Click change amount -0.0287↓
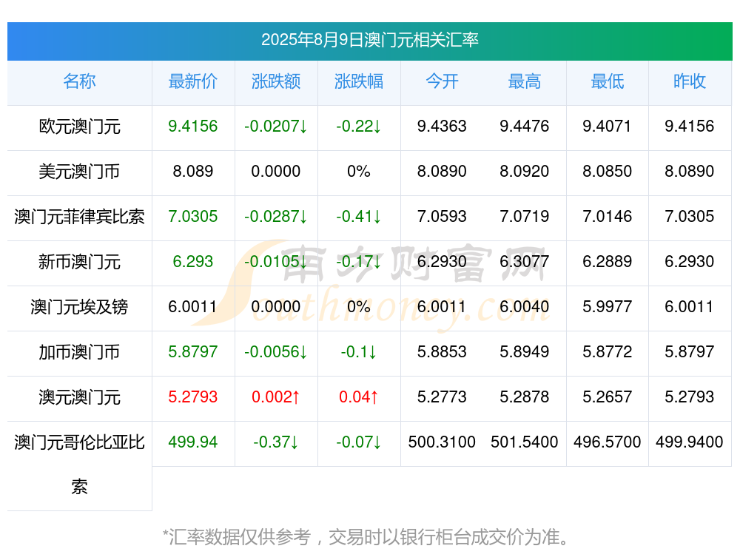Viewport: 740px width, 560px height. (x=275, y=217)
